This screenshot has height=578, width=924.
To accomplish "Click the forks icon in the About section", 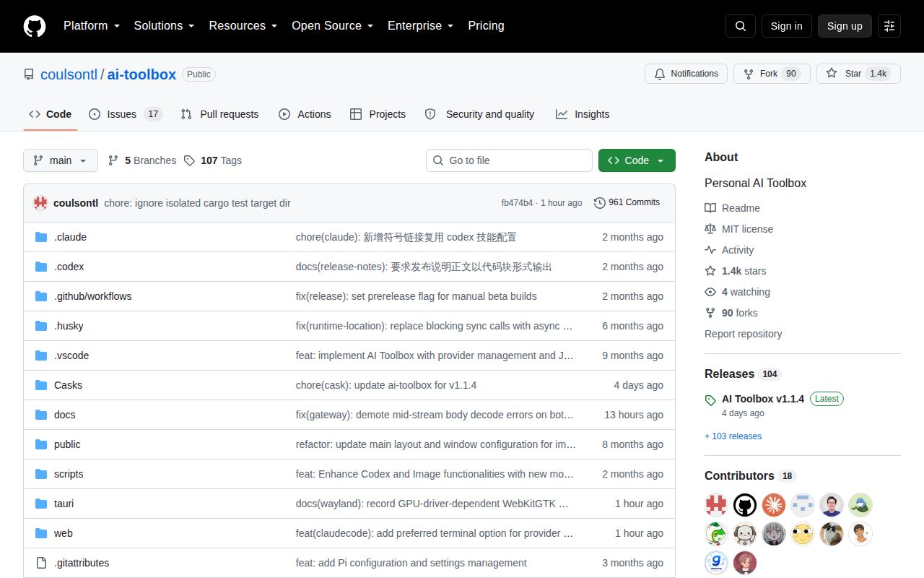I will point(710,313).
